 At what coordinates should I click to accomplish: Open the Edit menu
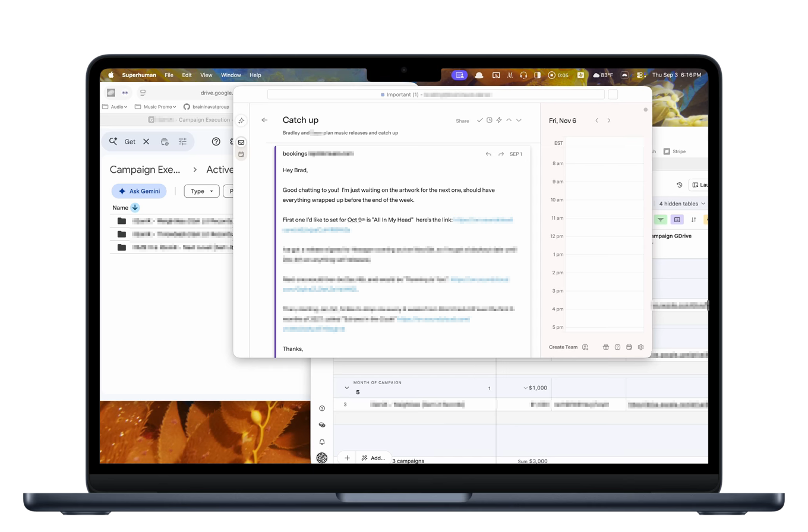pos(187,75)
